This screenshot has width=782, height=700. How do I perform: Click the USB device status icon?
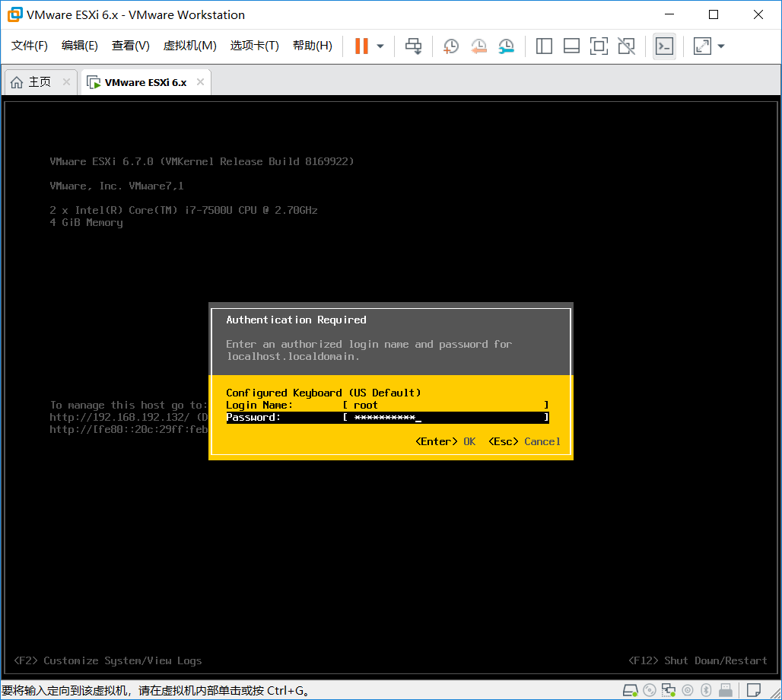tap(726, 691)
